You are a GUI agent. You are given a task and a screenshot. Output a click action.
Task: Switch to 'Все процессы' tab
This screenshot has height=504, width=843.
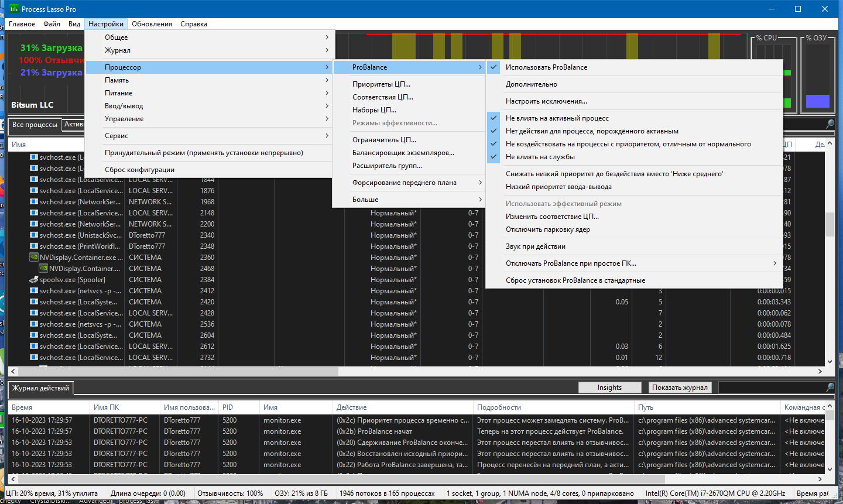35,125
